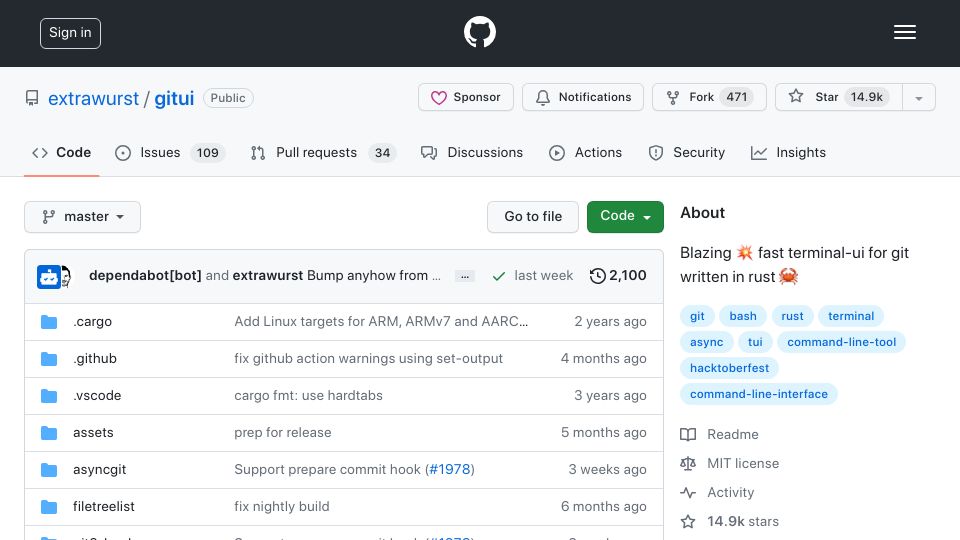Open the 2,100 commits count
The height and width of the screenshot is (540, 960).
[628, 276]
